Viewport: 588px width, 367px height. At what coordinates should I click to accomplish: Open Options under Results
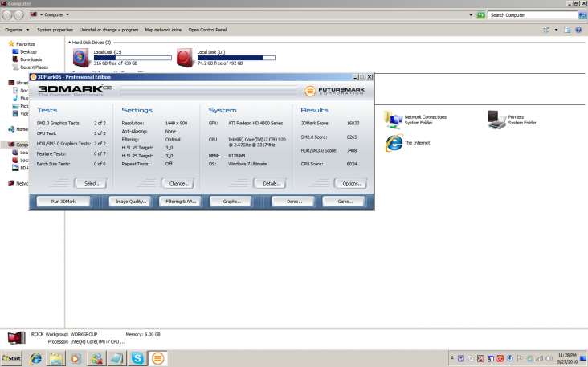click(351, 183)
